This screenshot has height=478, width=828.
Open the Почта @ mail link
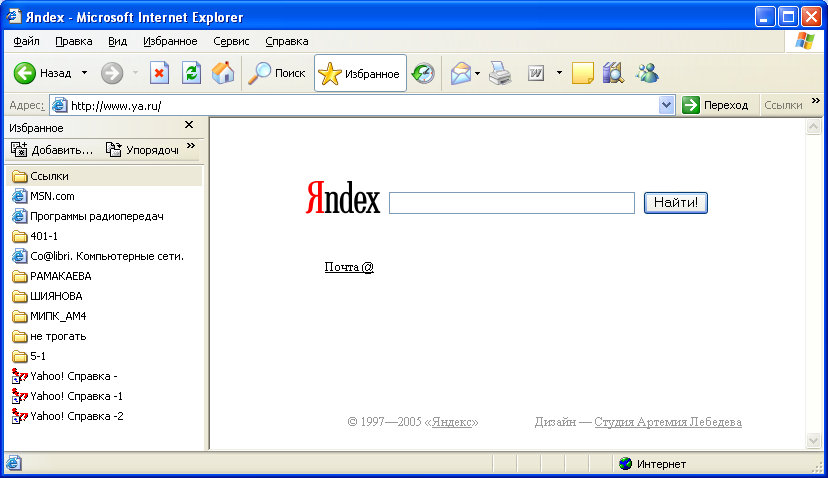pos(349,267)
